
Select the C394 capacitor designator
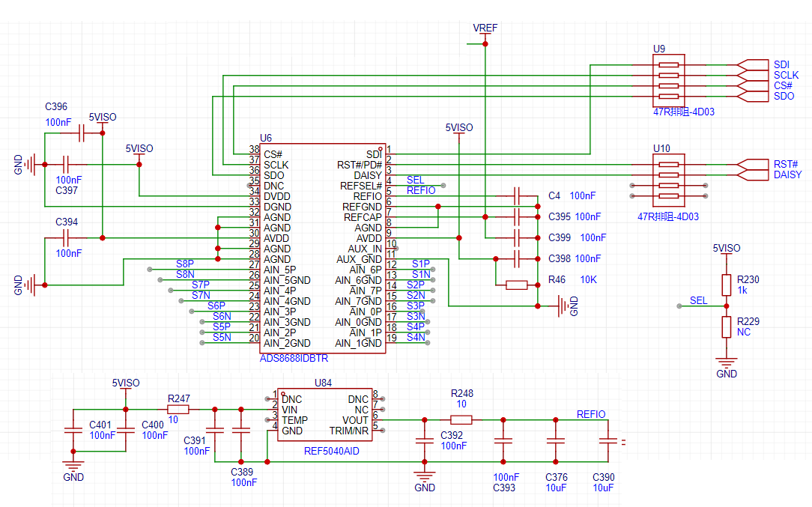tap(66, 222)
